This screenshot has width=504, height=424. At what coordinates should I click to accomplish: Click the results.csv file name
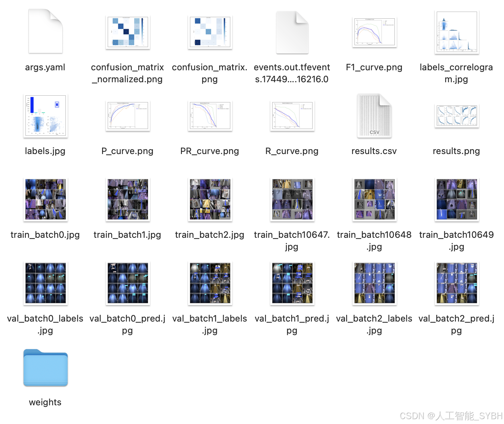(x=374, y=151)
